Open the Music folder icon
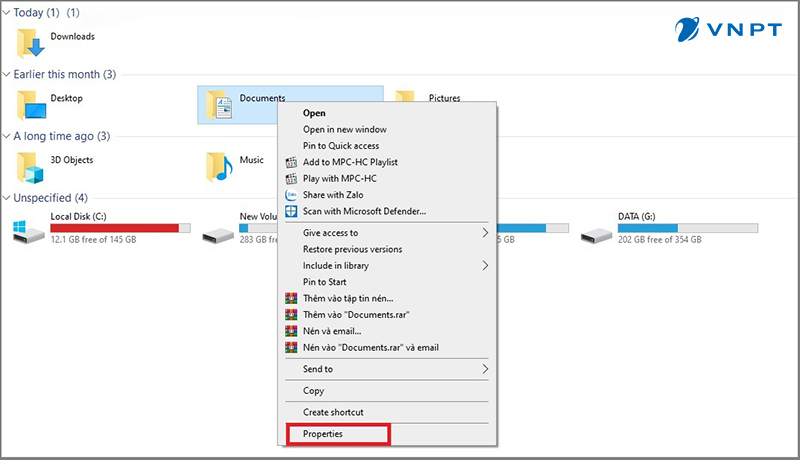800x460 pixels. [x=220, y=165]
